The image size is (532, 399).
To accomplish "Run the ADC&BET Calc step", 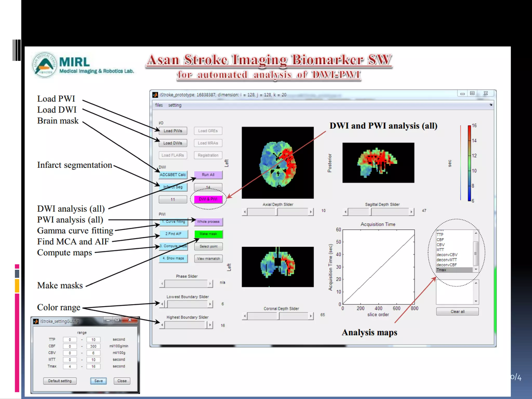I will [173, 175].
